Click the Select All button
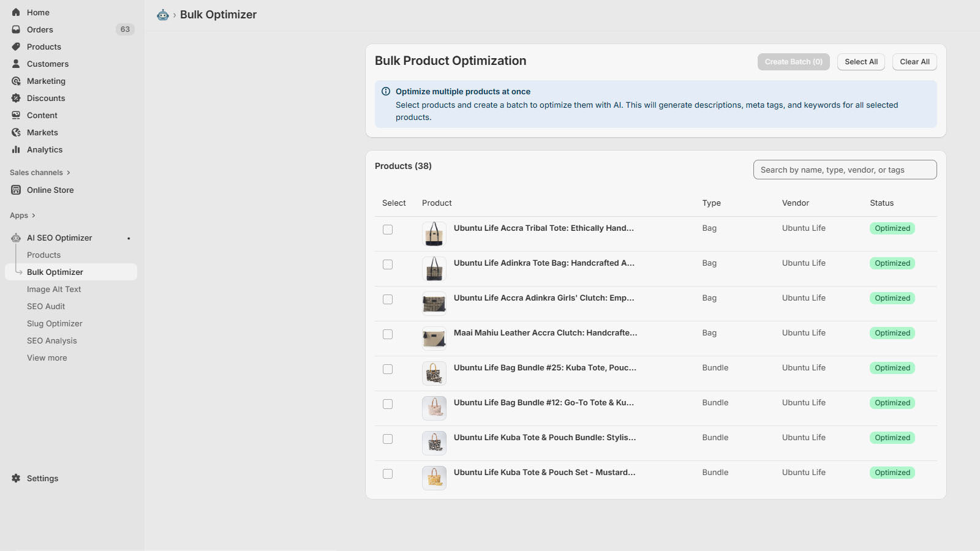980x551 pixels. (861, 62)
